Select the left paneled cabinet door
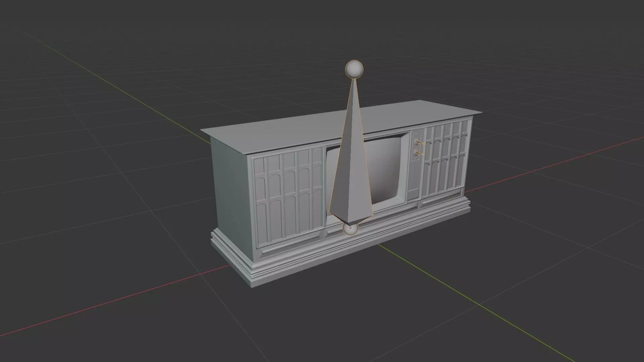The height and width of the screenshot is (362, 644). [x=288, y=198]
